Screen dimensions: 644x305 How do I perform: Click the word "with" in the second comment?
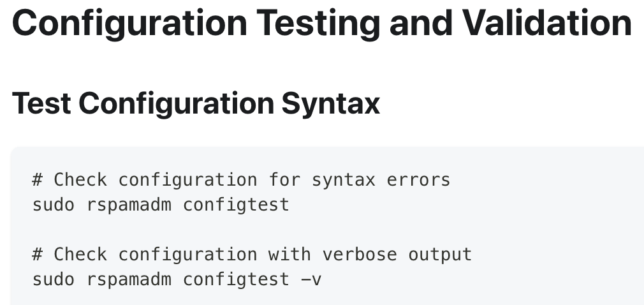(289, 254)
